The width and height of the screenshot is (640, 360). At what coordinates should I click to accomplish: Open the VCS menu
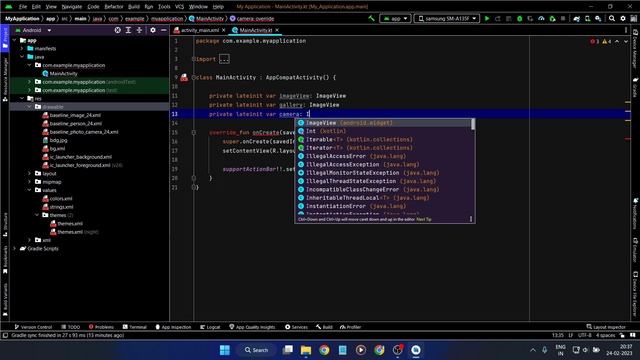click(179, 7)
